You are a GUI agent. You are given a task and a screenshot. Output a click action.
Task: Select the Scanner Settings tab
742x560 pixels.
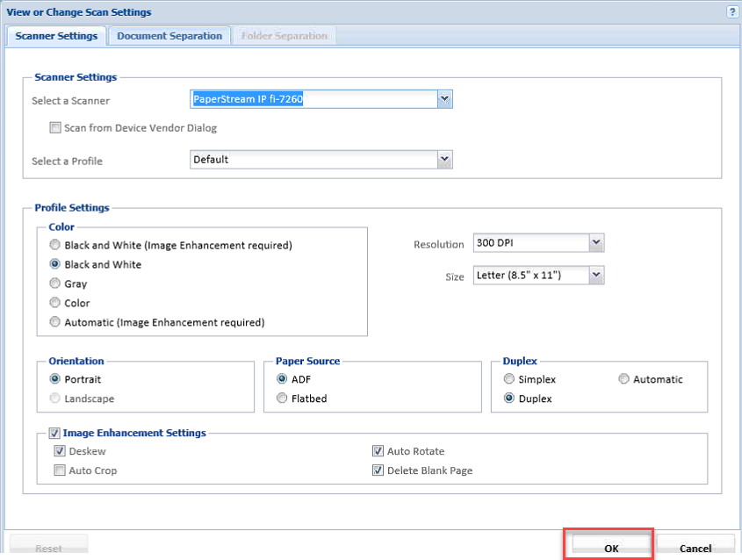pos(57,36)
